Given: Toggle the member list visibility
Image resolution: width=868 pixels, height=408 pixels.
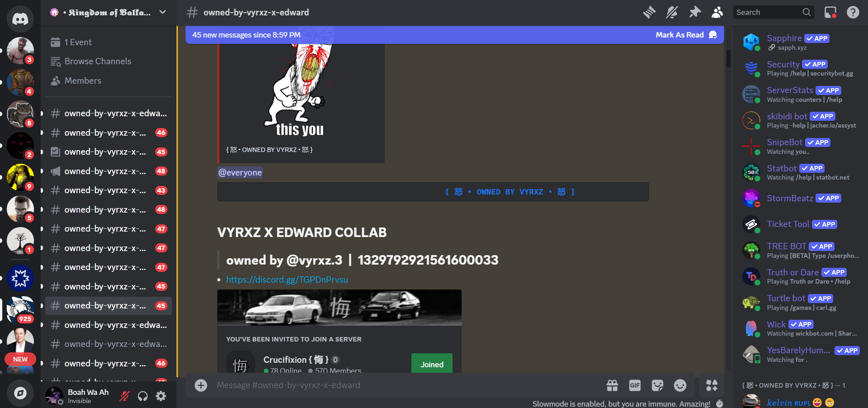Looking at the screenshot, I should coord(717,12).
